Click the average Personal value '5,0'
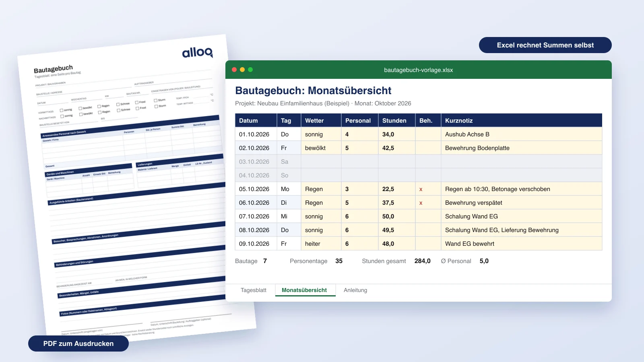 (x=484, y=261)
